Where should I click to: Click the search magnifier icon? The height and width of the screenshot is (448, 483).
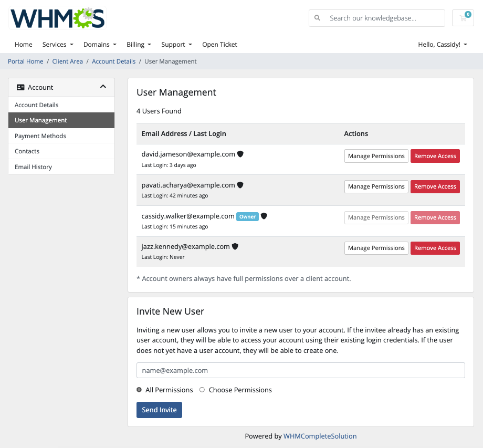pos(317,18)
